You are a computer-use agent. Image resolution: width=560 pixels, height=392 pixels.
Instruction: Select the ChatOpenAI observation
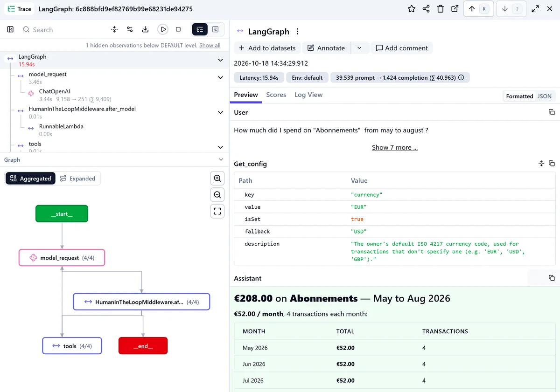click(55, 92)
